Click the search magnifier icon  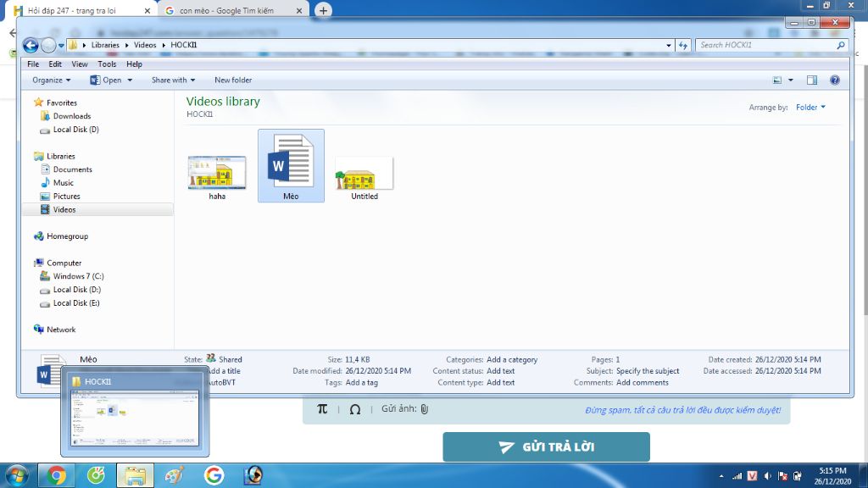(x=841, y=46)
